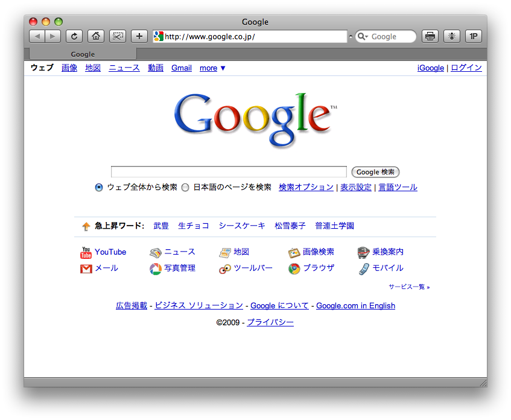This screenshot has height=420, width=511.
Task: Click the Picasa photo management icon
Action: [156, 269]
